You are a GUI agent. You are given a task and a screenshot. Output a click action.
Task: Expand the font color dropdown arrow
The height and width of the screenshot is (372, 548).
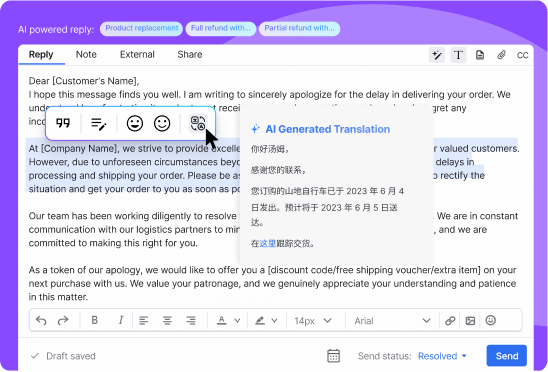(237, 321)
